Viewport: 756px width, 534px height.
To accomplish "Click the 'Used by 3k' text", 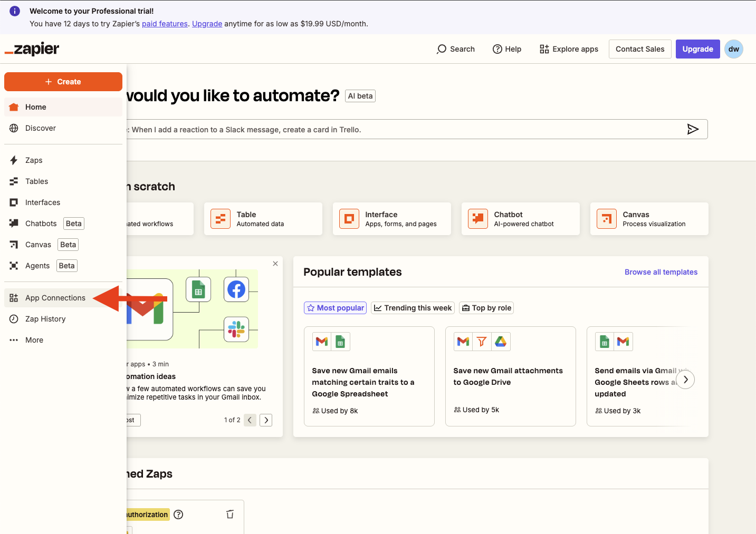I will click(622, 411).
